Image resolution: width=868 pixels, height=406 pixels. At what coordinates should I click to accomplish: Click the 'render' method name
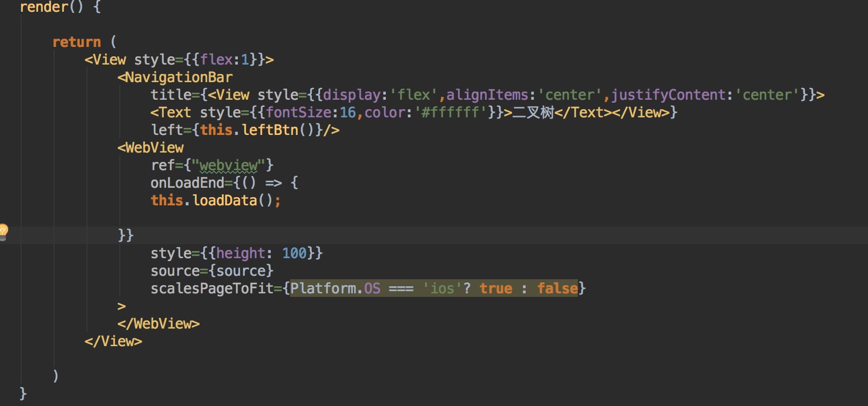pyautogui.click(x=44, y=8)
